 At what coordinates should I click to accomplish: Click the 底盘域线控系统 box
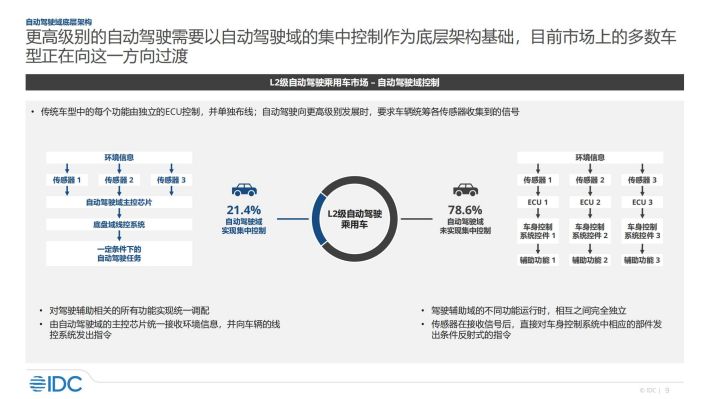(119, 224)
